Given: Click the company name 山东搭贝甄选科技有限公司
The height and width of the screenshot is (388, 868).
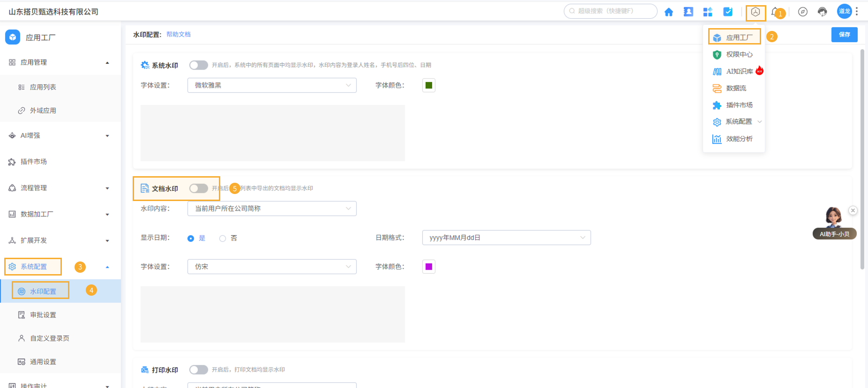Looking at the screenshot, I should (x=53, y=12).
